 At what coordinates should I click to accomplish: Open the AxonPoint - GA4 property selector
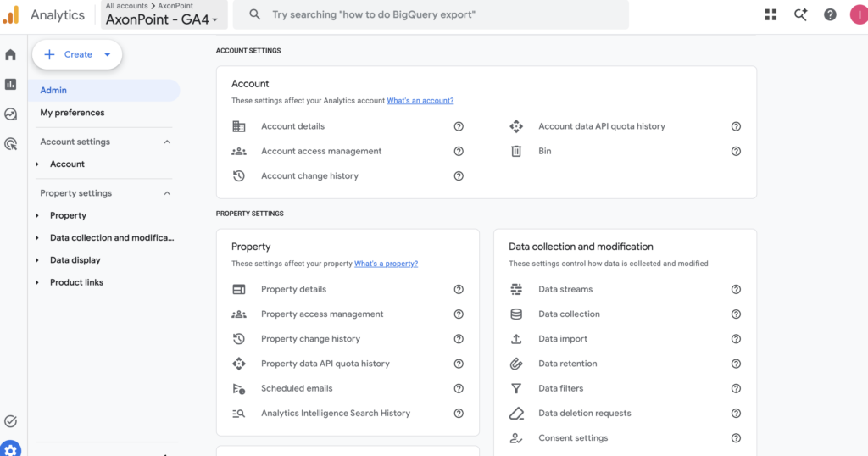point(164,15)
